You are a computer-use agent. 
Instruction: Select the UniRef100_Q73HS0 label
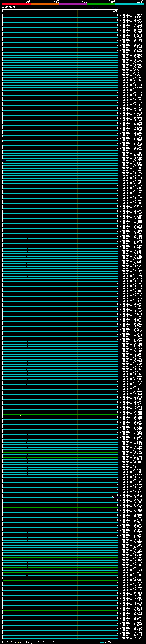coord(131,620)
